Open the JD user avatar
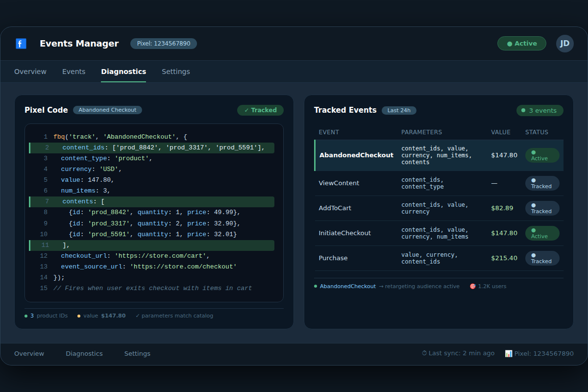The height and width of the screenshot is (392, 588). coord(565,44)
